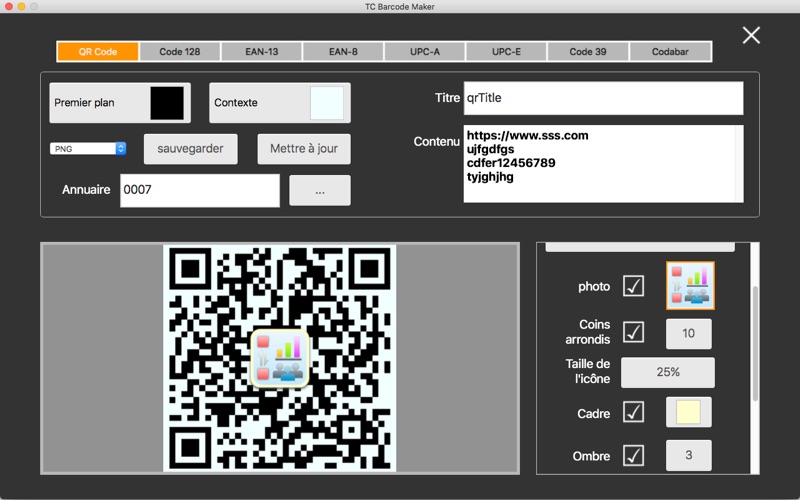
Task: Uncheck the Cadre checkbox
Action: (x=633, y=412)
